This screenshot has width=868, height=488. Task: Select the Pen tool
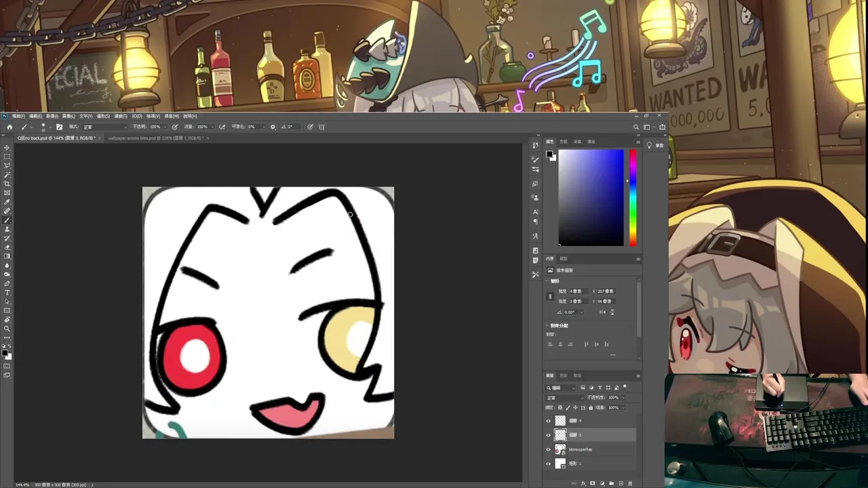tap(7, 283)
